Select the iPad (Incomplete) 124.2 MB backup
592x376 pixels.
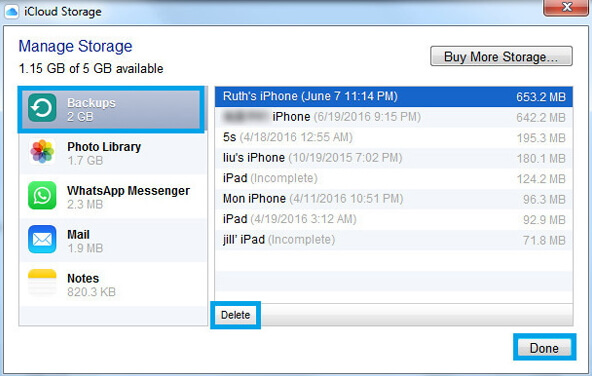click(x=394, y=178)
